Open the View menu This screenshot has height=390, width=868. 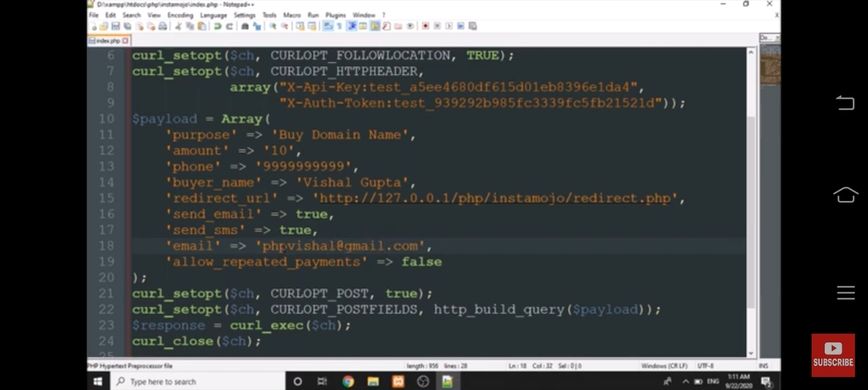point(154,15)
